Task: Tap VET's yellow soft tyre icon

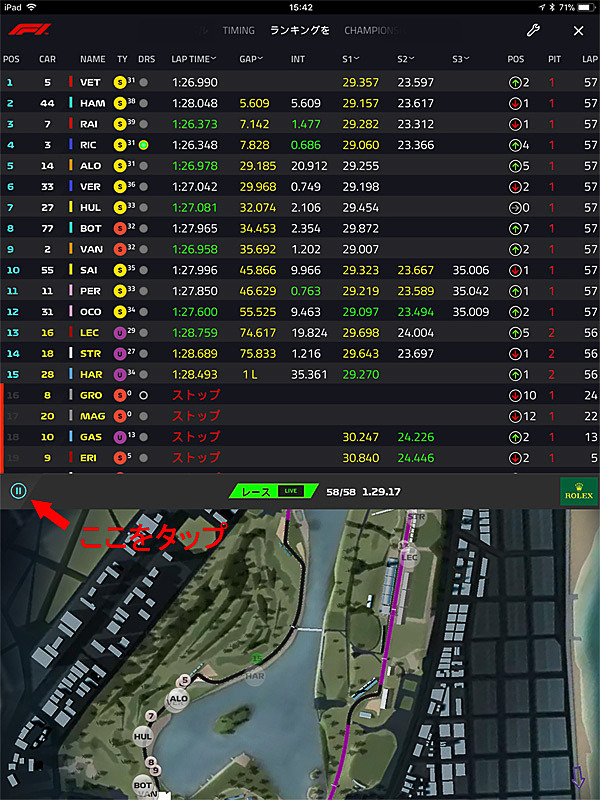Action: click(120, 82)
